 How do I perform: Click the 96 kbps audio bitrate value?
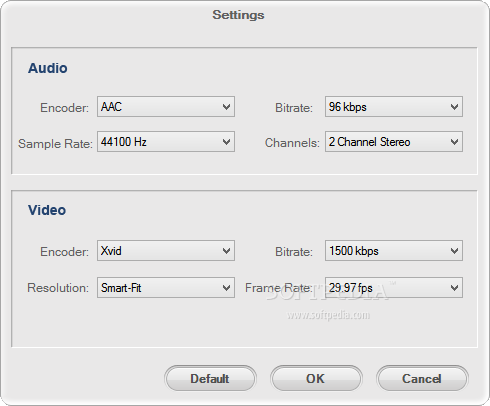coord(348,107)
